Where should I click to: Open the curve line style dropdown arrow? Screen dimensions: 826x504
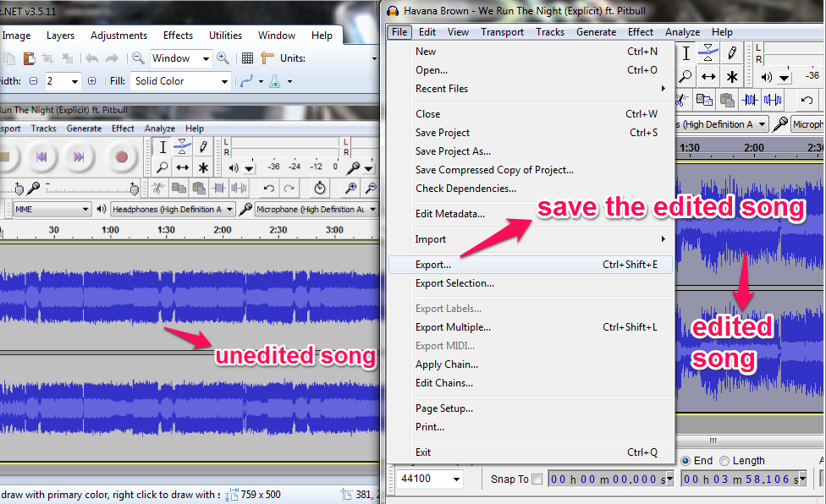point(261,81)
